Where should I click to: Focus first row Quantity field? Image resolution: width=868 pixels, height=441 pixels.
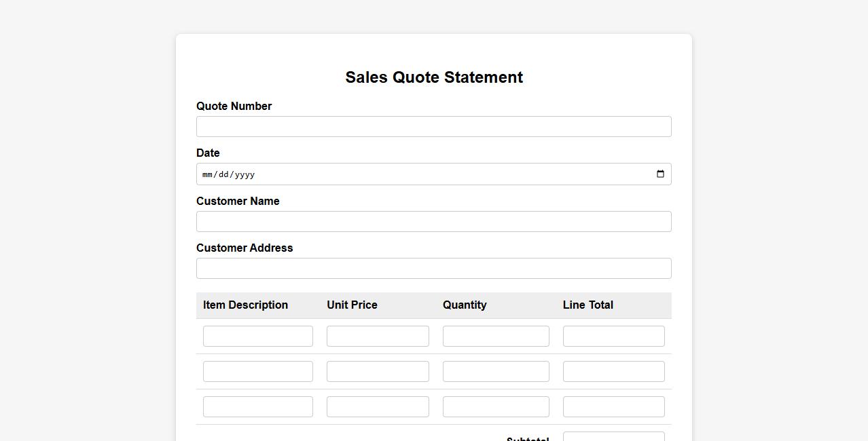coord(496,337)
